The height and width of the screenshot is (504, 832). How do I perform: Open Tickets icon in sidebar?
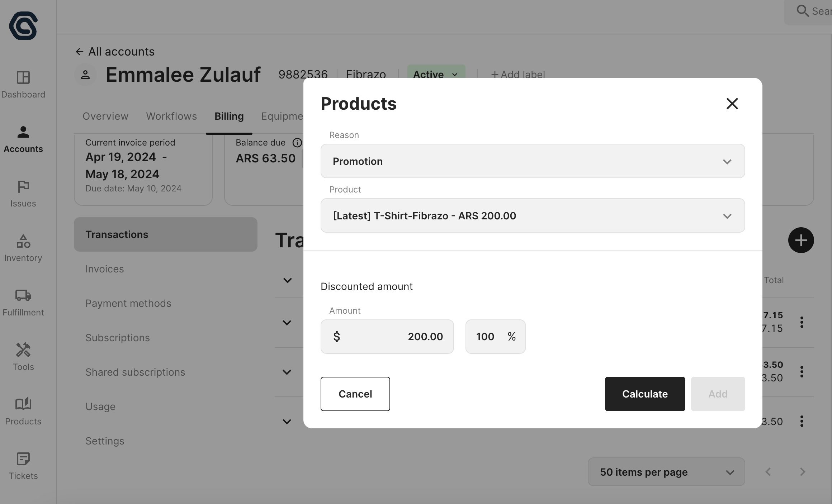(x=23, y=459)
